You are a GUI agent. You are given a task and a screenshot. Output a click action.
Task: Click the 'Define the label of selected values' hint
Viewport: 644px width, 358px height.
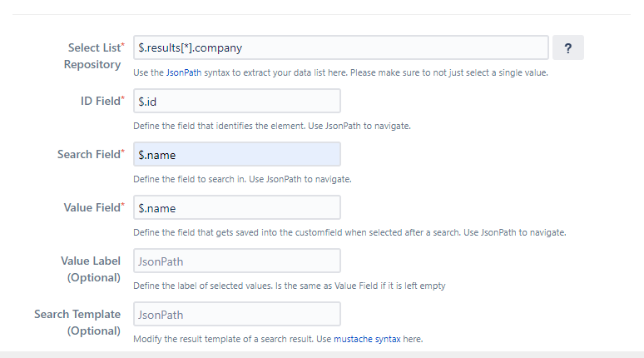point(289,286)
